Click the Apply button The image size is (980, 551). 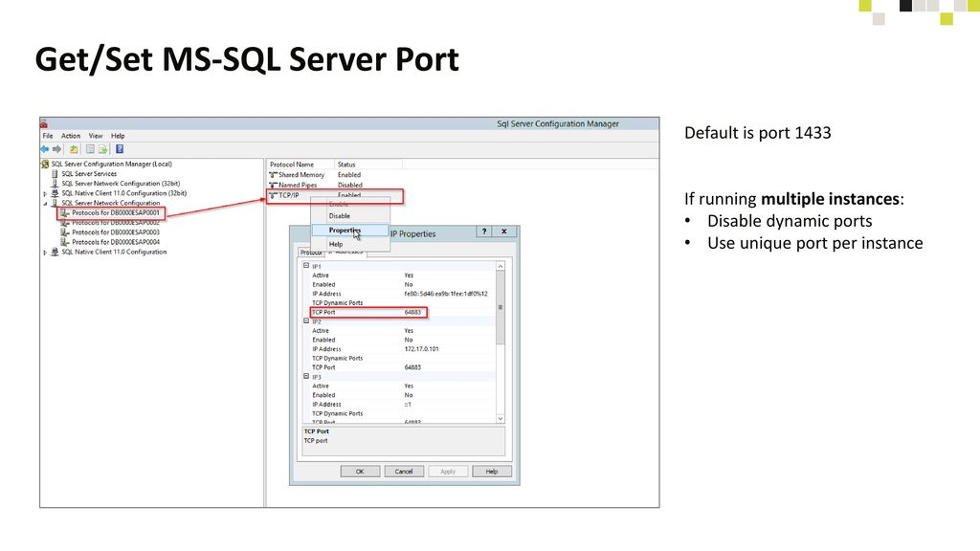pyautogui.click(x=448, y=472)
